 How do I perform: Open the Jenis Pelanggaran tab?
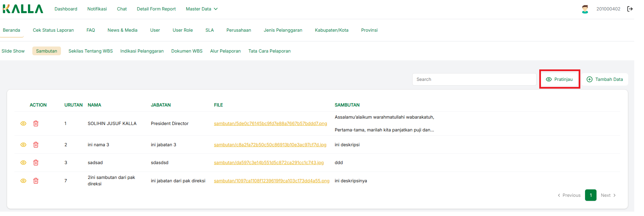283,30
